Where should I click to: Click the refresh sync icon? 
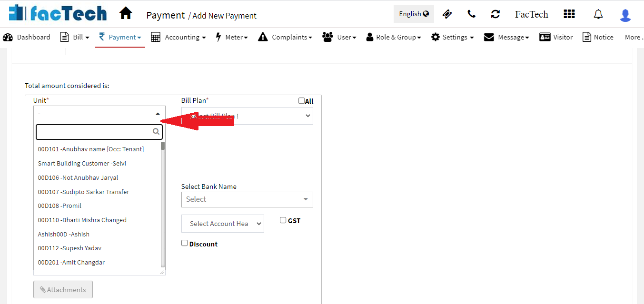point(495,14)
